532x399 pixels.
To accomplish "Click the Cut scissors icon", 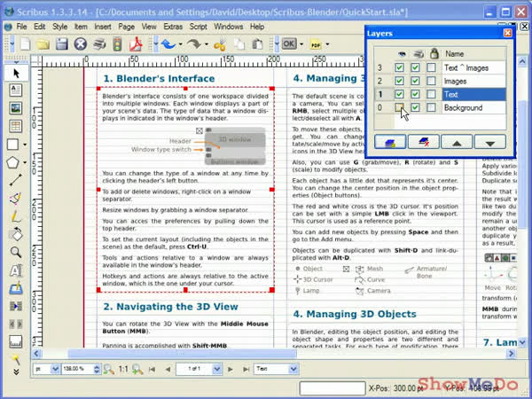I will (220, 44).
